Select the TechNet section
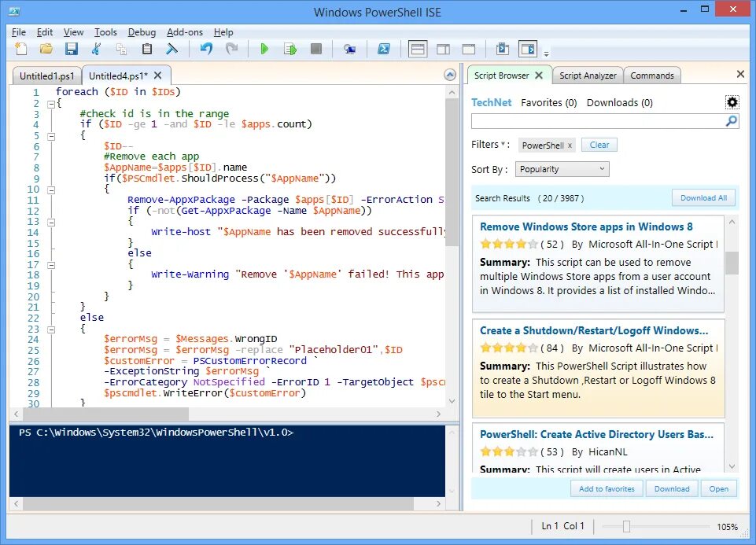The width and height of the screenshot is (756, 545). pos(492,103)
